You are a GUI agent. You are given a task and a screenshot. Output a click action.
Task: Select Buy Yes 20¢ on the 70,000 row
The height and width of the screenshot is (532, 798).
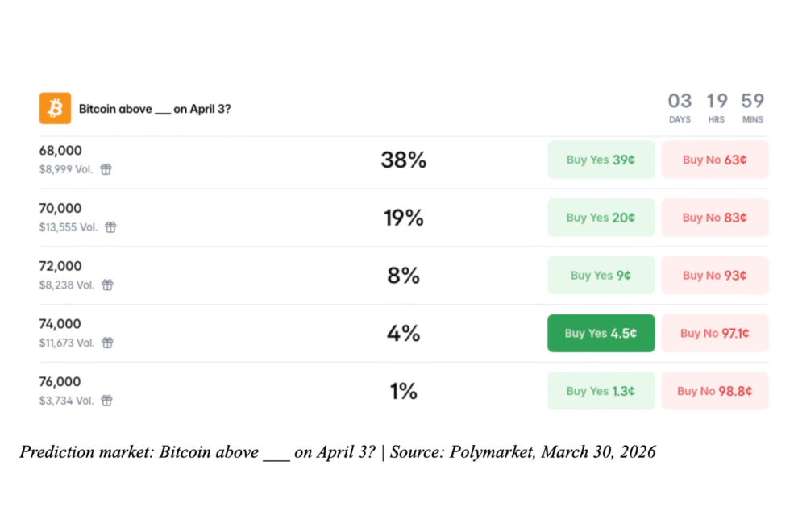[x=601, y=217]
